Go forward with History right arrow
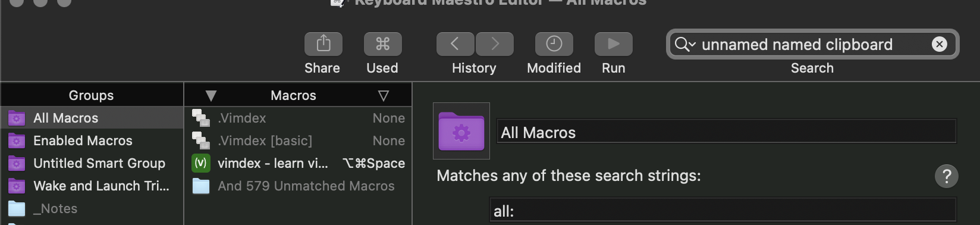This screenshot has width=980, height=225. (494, 44)
